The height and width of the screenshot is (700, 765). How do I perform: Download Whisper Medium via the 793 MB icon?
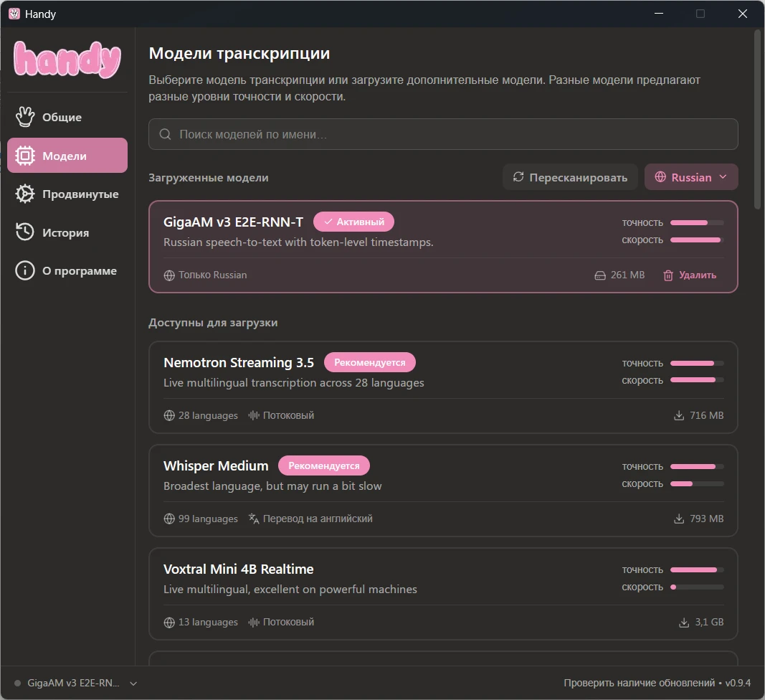(679, 519)
